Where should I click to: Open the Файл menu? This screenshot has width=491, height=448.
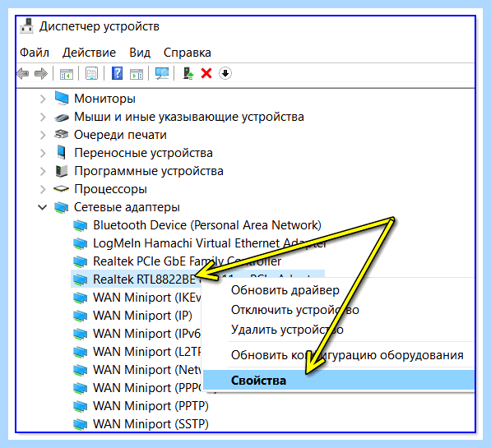pos(35,53)
